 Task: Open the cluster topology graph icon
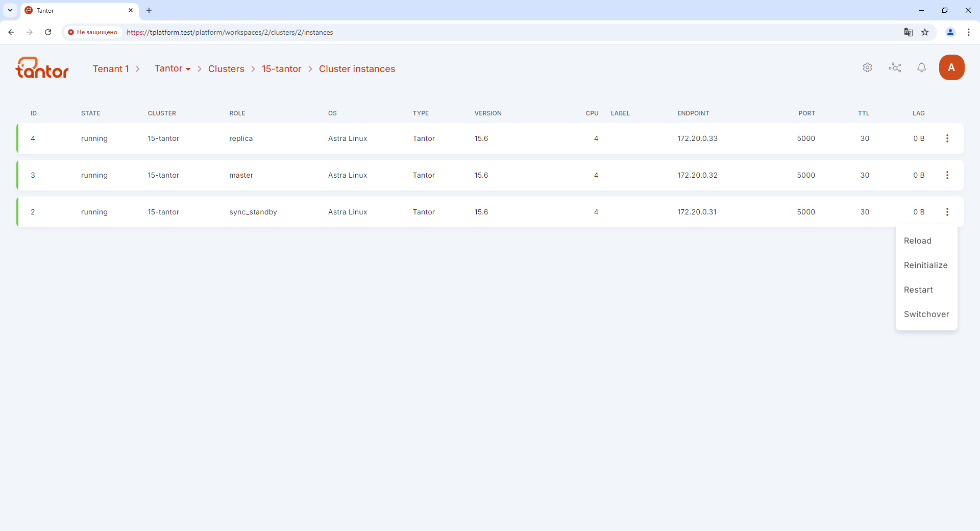(x=895, y=67)
